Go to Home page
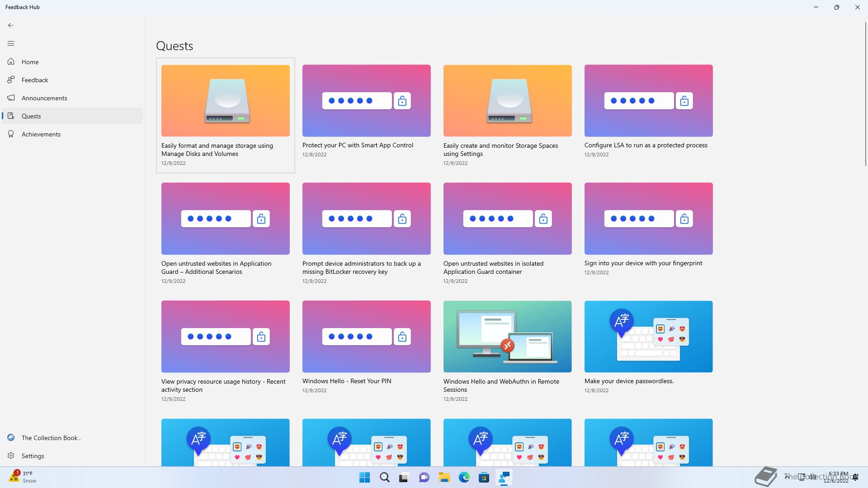Viewport: 868px width, 488px height. coord(72,61)
